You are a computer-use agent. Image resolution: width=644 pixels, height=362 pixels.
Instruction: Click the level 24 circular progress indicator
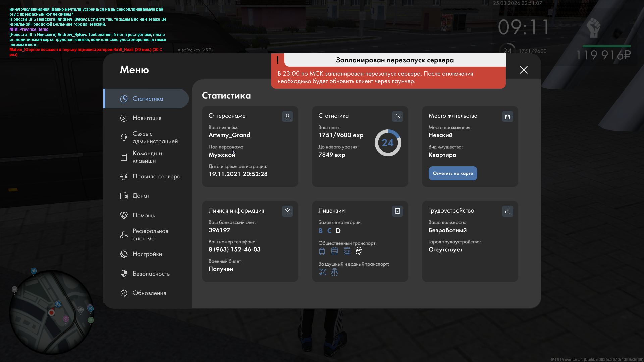pyautogui.click(x=388, y=143)
